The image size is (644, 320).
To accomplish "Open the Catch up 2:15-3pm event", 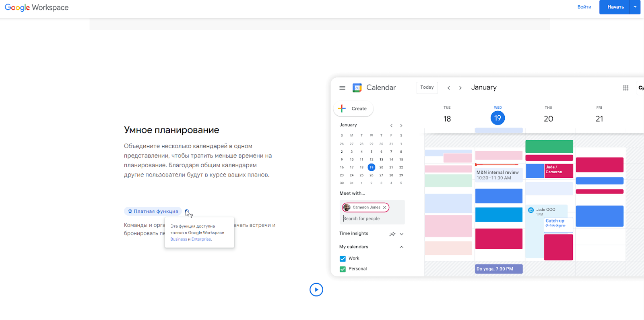I will coord(558,224).
